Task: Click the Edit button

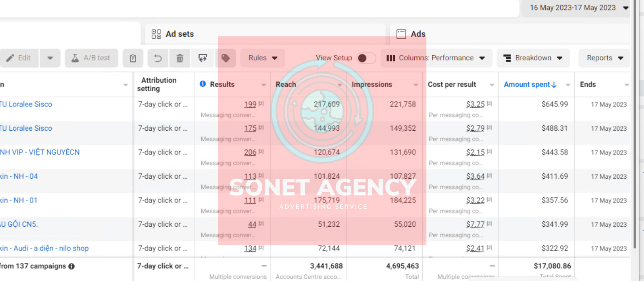Action: click(x=19, y=58)
